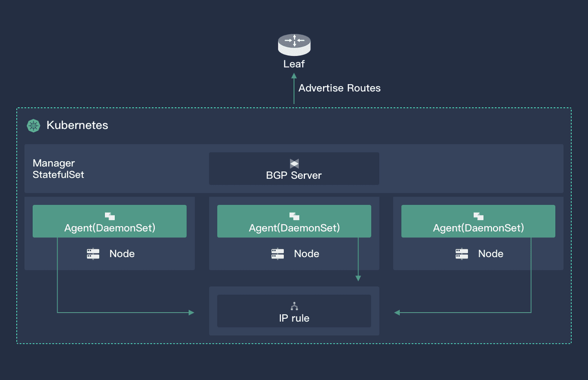
Task: Click the middle Node server icon
Action: [x=277, y=254]
